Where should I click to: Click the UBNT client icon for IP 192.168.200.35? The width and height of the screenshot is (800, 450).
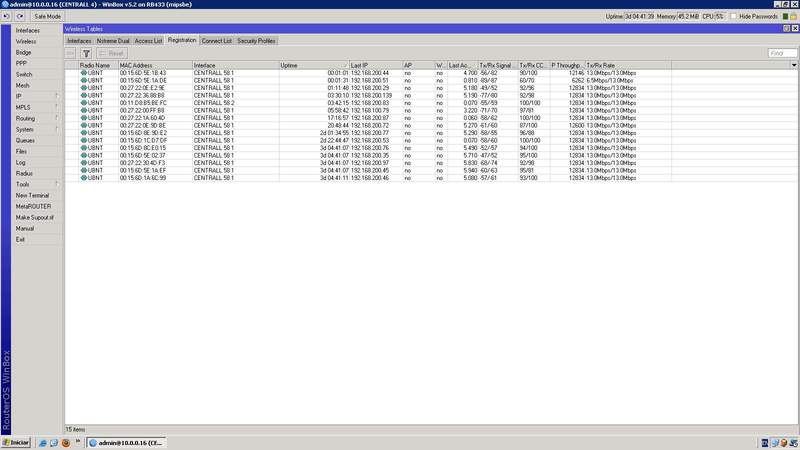[84, 155]
